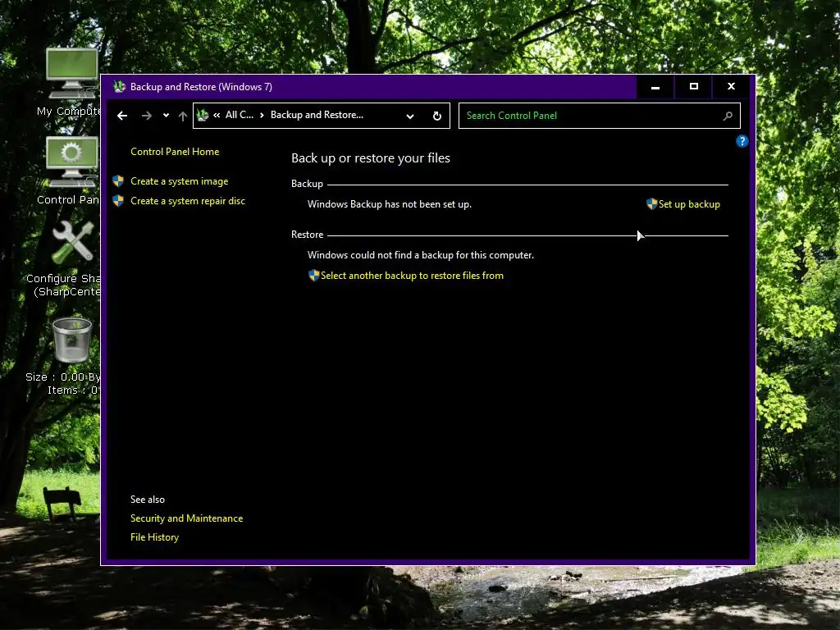Click 'Windows could not find a backup' text

coord(421,255)
